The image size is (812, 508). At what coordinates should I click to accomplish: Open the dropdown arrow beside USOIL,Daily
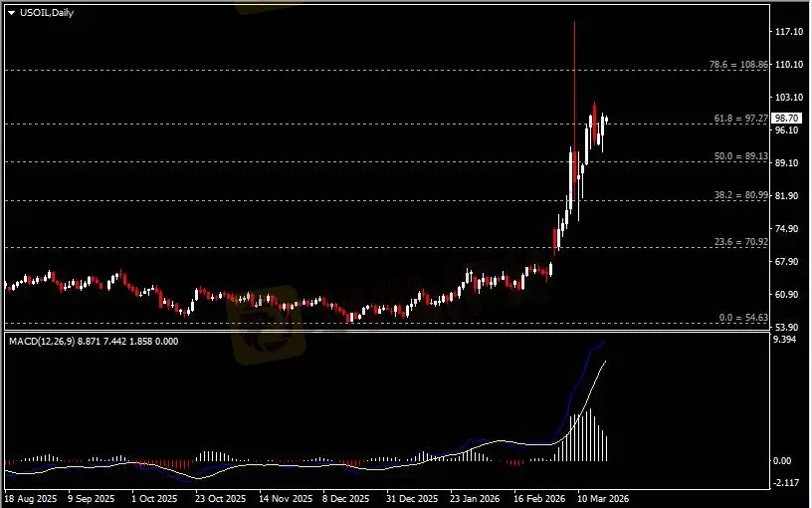(x=11, y=13)
